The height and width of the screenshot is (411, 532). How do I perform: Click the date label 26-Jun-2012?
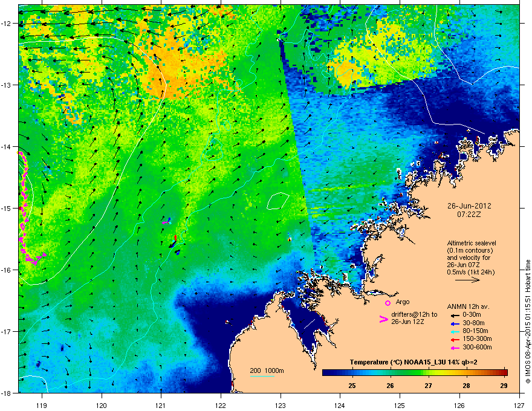click(x=469, y=206)
